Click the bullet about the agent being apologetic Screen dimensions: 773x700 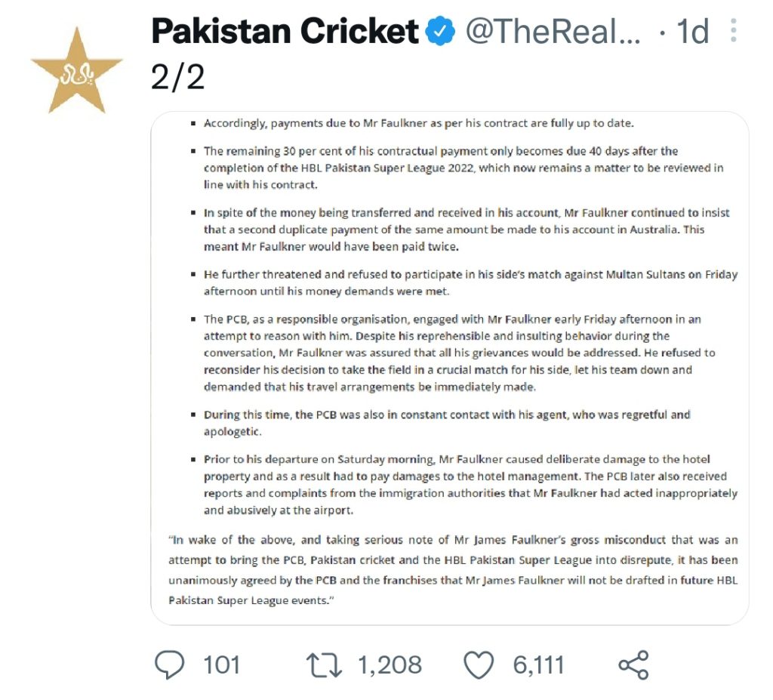pos(447,423)
